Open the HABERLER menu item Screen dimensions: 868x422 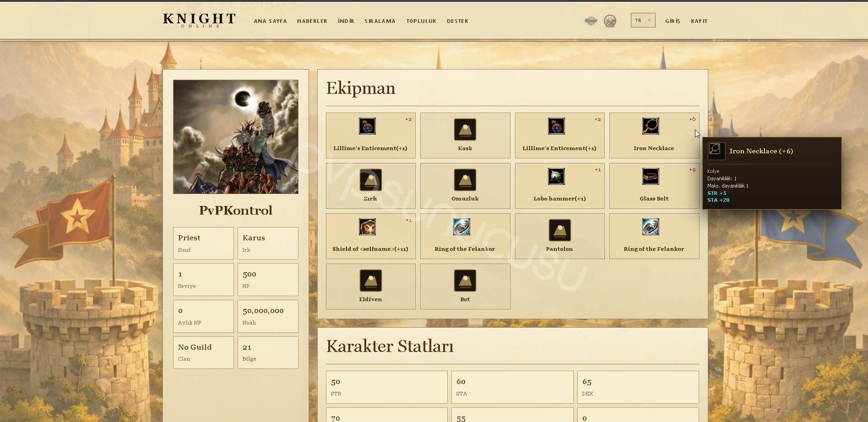[x=312, y=21]
